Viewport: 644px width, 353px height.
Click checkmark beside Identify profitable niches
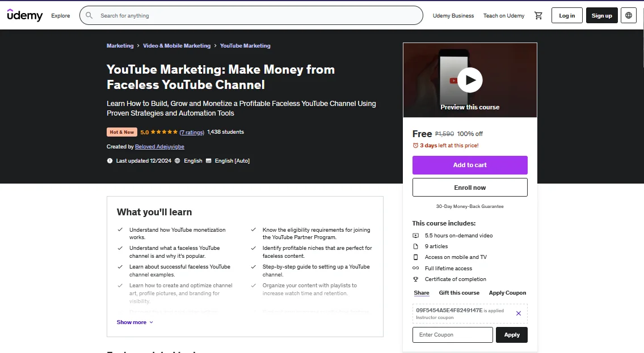coord(254,248)
